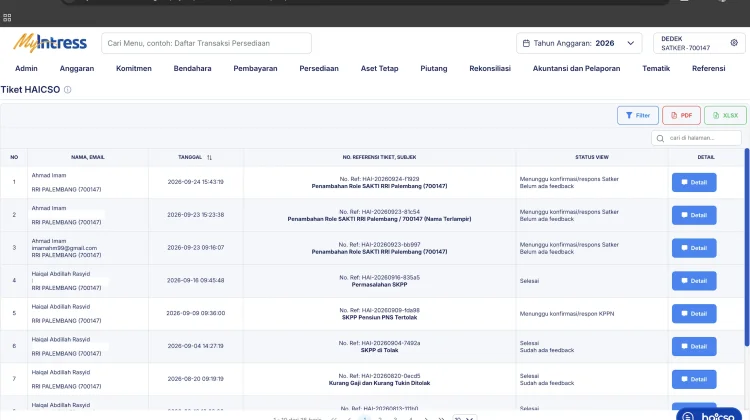
Task: Click the NO column header
Action: coord(14,157)
